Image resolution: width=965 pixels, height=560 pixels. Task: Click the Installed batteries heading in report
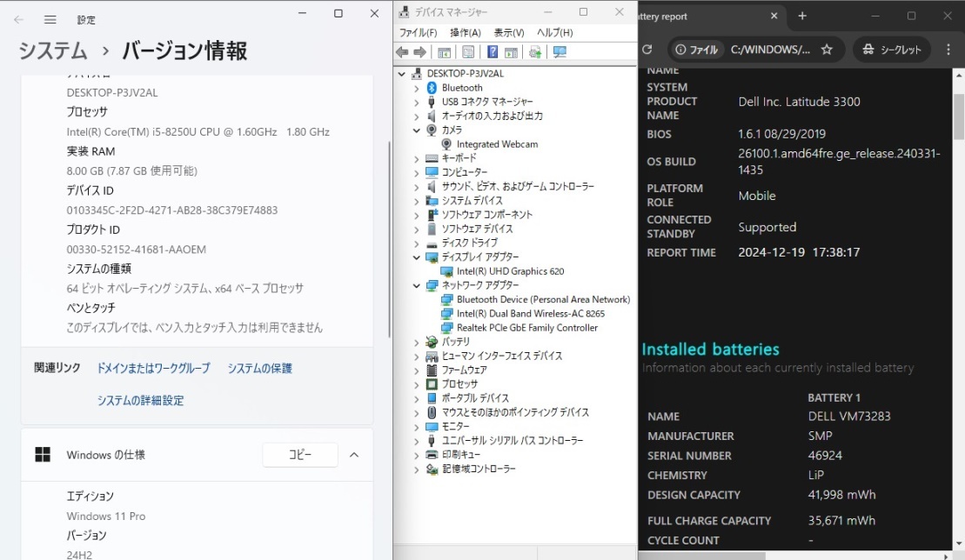point(710,350)
